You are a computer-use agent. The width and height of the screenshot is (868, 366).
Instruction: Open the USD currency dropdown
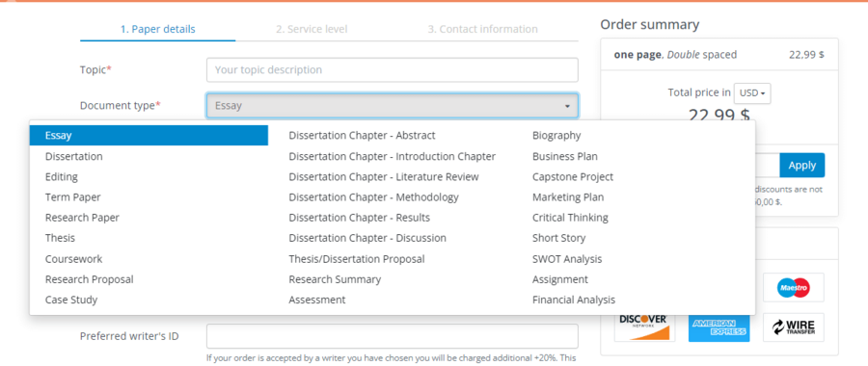click(x=751, y=93)
